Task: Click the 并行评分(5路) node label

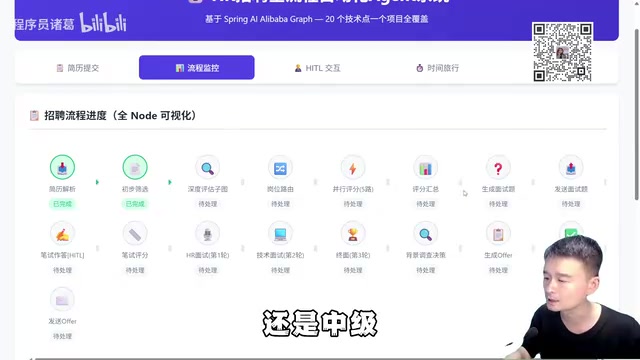Action: [353, 189]
